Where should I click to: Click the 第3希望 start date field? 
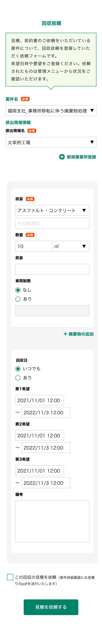coord(40,471)
